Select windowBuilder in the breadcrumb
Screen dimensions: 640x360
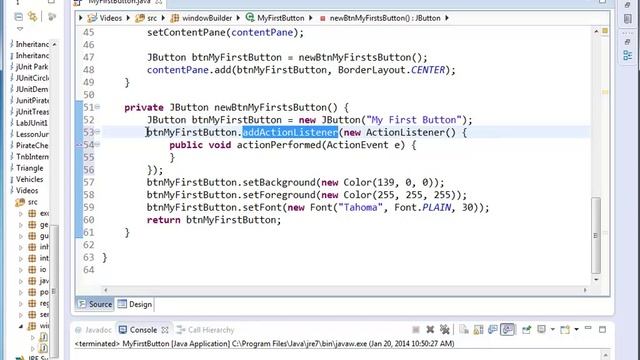point(207,18)
